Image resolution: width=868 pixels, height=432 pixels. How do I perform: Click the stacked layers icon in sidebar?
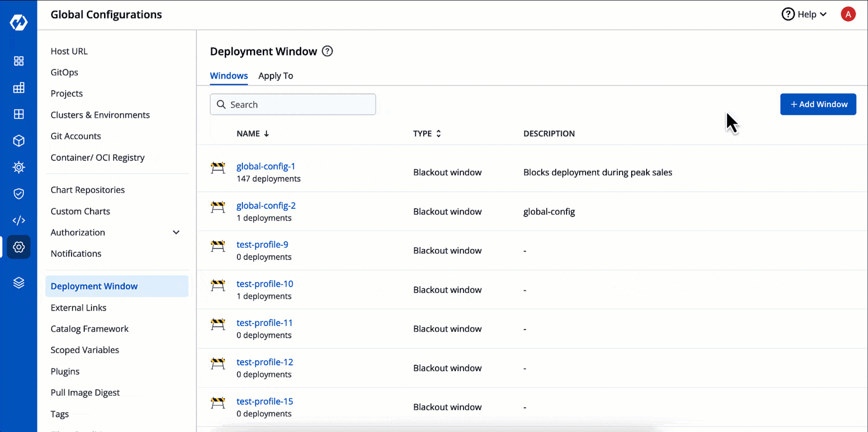click(19, 283)
